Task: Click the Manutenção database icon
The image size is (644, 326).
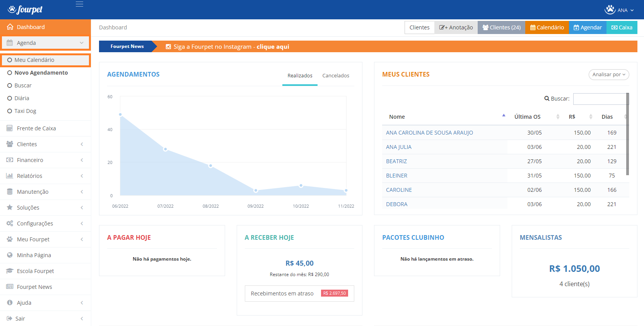Action: [x=10, y=192]
